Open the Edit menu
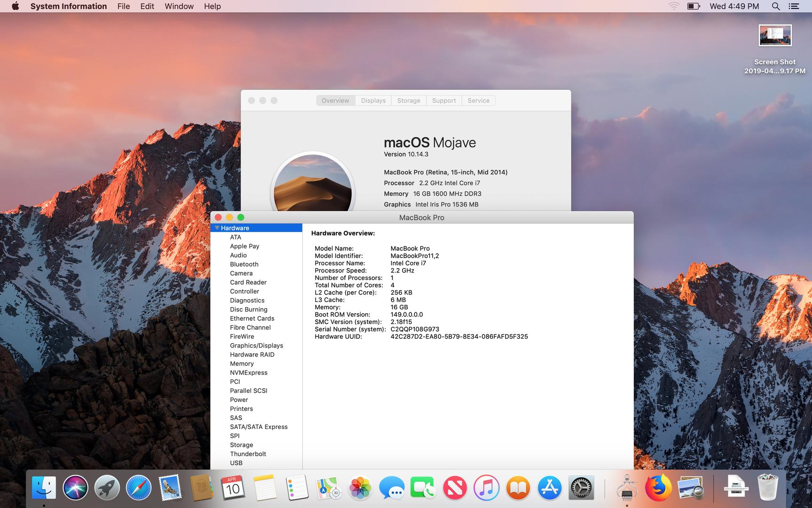Screen dimensions: 812x508 147,6
